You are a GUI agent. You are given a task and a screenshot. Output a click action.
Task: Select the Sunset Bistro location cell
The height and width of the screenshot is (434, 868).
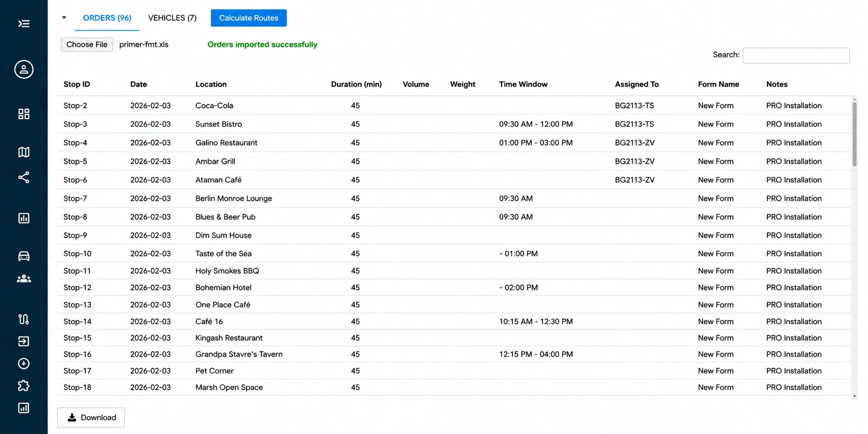tap(219, 124)
